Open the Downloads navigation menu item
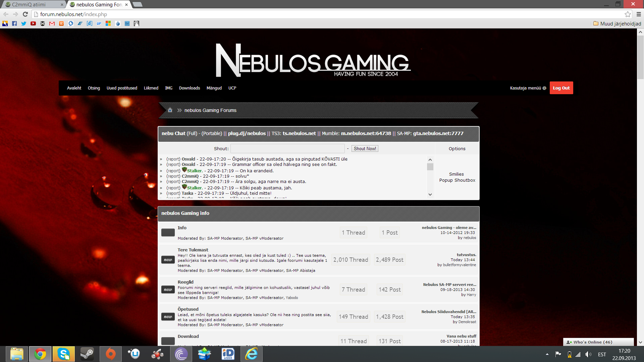Screen dimensions: 644x362 pos(189,88)
